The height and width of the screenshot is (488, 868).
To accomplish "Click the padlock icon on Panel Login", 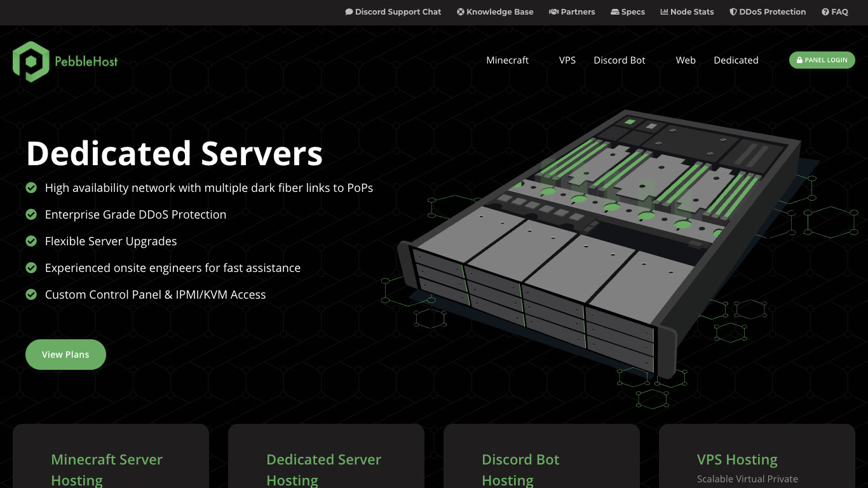I will [x=800, y=60].
